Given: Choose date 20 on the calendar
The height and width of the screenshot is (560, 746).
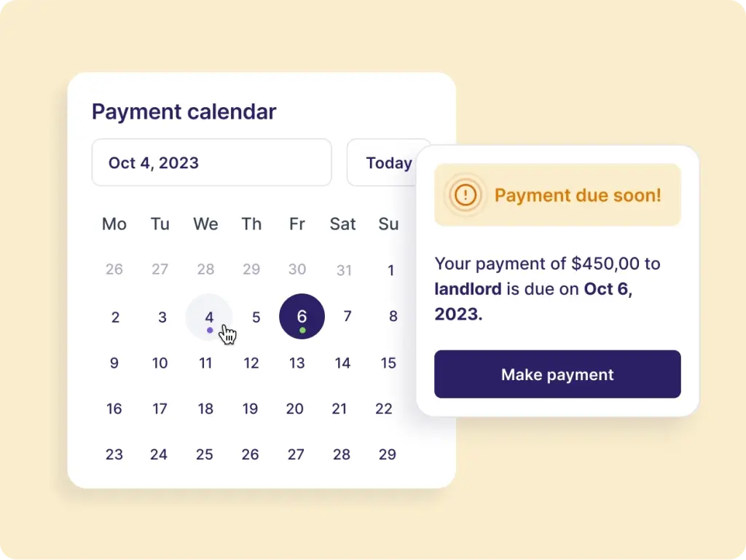Looking at the screenshot, I should (295, 409).
